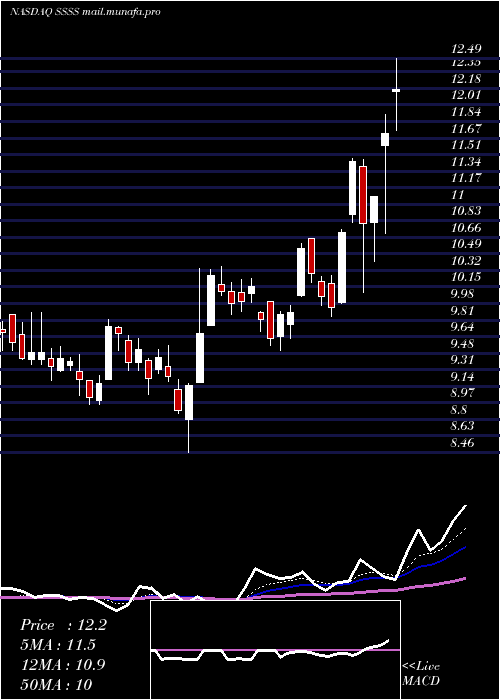Select the 11.51 price level label
500x700 pixels.
466,145
